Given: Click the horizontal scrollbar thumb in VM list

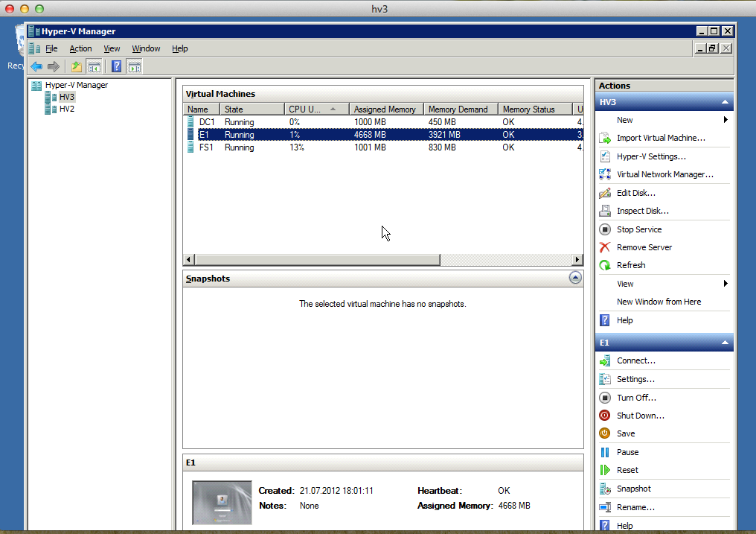Looking at the screenshot, I should pyautogui.click(x=317, y=259).
